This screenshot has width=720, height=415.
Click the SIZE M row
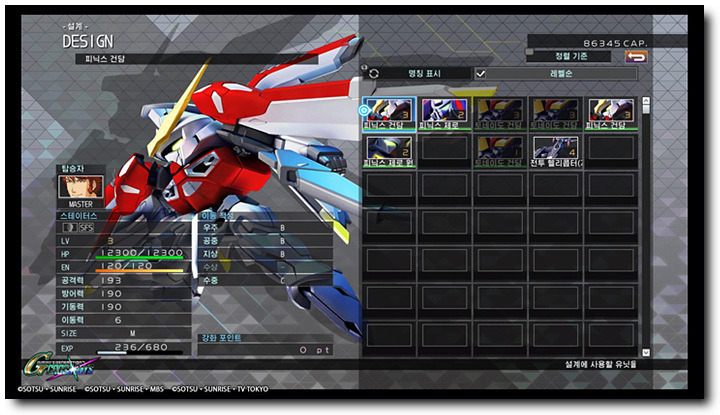(124, 333)
